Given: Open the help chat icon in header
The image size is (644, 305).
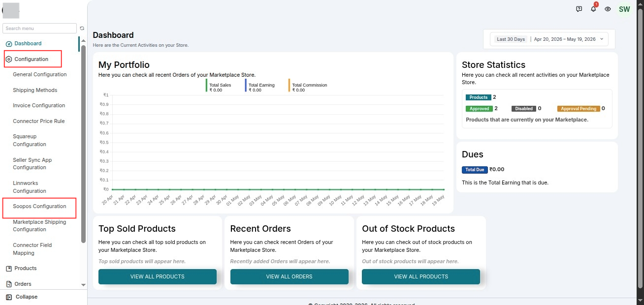Looking at the screenshot, I should pos(579,9).
